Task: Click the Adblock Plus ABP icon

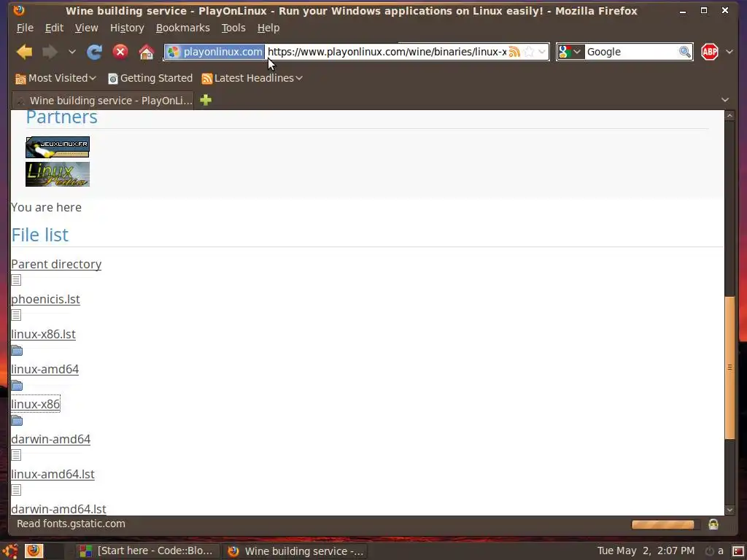Action: pyautogui.click(x=709, y=52)
